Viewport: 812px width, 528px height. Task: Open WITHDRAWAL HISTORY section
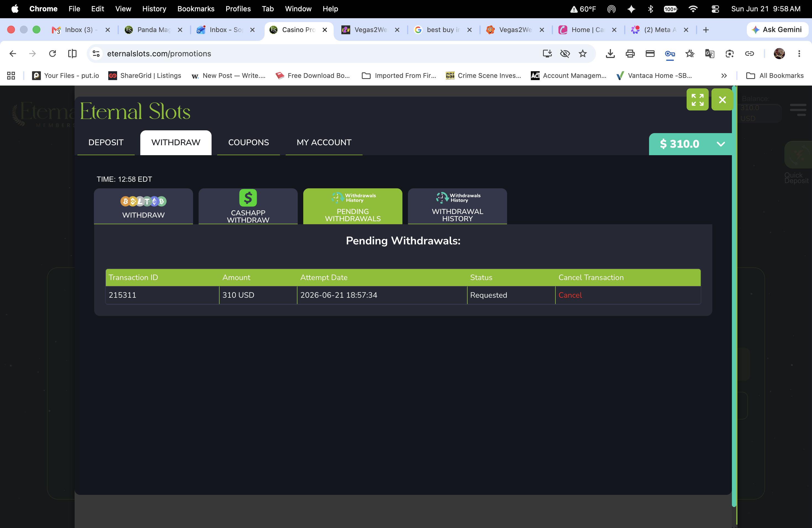click(457, 206)
